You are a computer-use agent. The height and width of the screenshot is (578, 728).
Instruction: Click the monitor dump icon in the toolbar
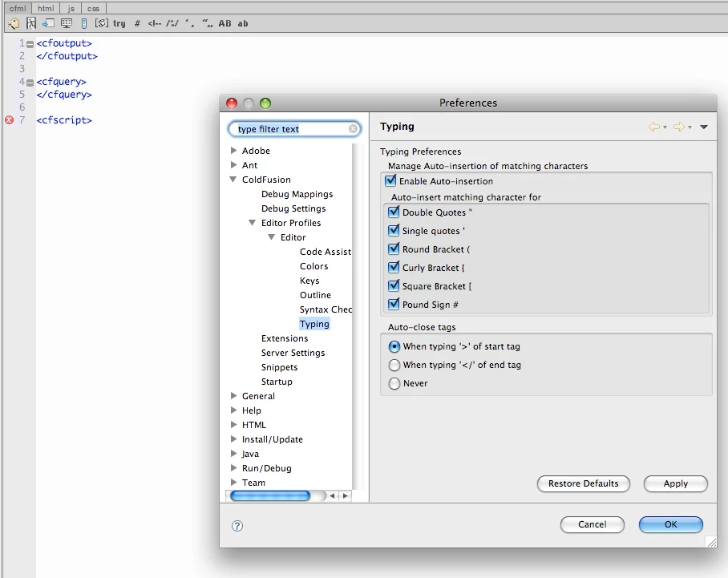pos(67,23)
